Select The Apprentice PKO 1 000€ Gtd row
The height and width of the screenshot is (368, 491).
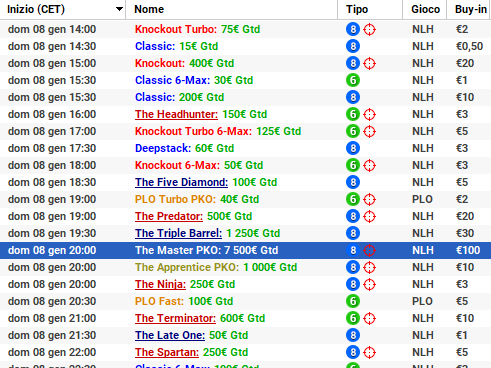click(x=245, y=267)
